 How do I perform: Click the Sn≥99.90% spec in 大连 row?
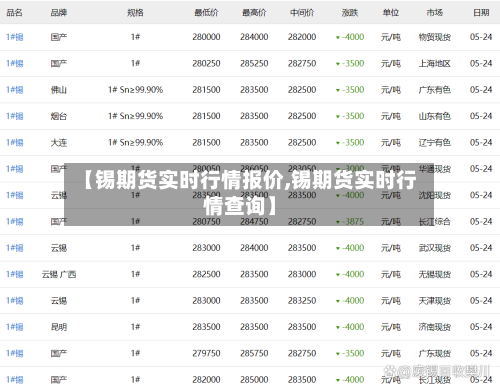[x=141, y=143]
